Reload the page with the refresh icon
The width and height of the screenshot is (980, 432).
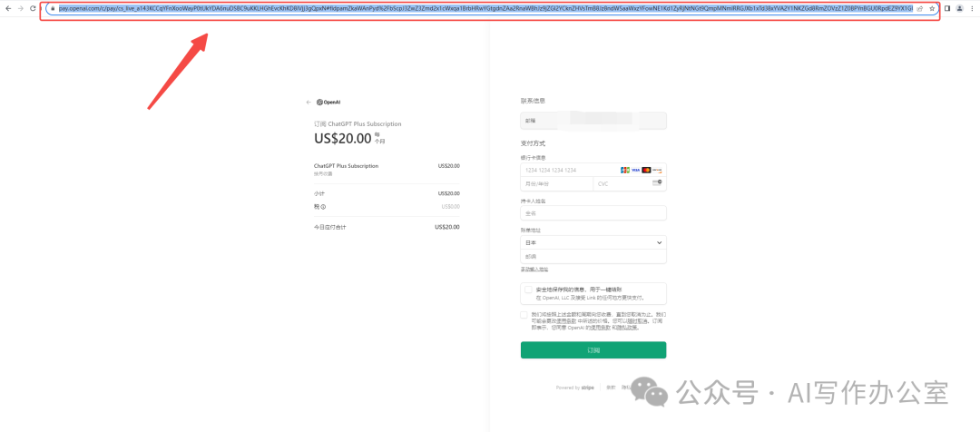pos(34,8)
